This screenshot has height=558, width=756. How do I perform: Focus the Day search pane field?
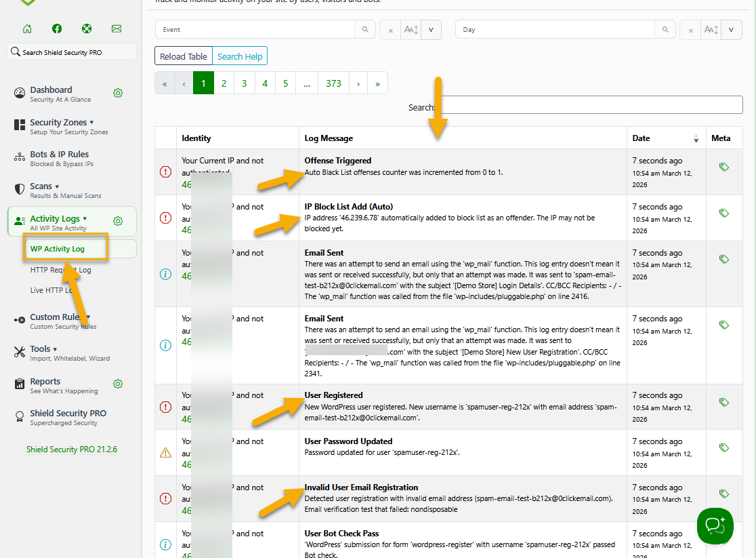click(x=555, y=29)
